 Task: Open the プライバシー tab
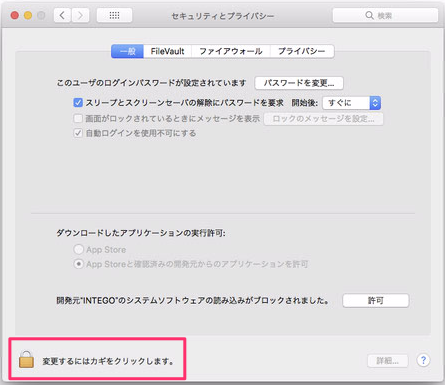pyautogui.click(x=302, y=51)
